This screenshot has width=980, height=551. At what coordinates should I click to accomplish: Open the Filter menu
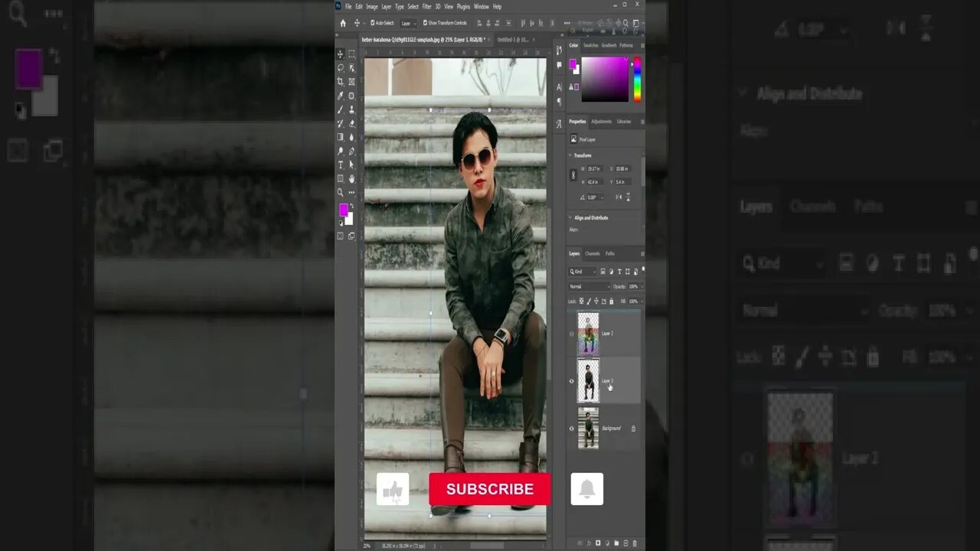(426, 6)
